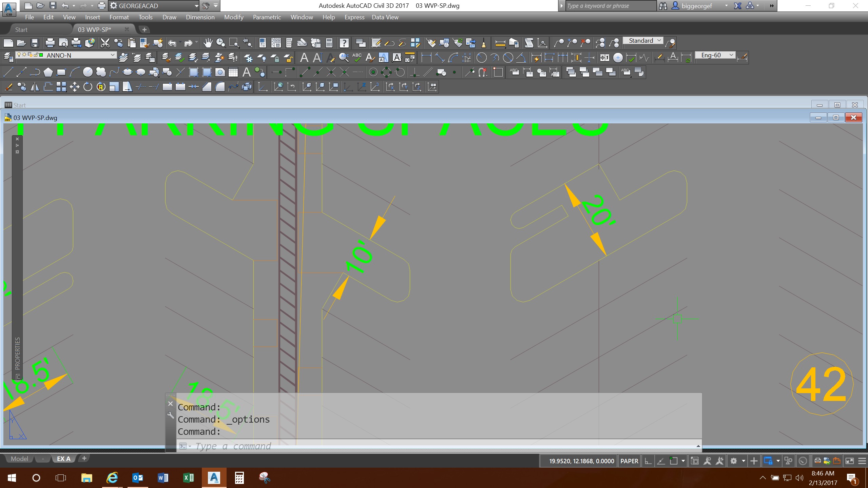
Task: Activate the Move tool
Action: click(x=74, y=87)
